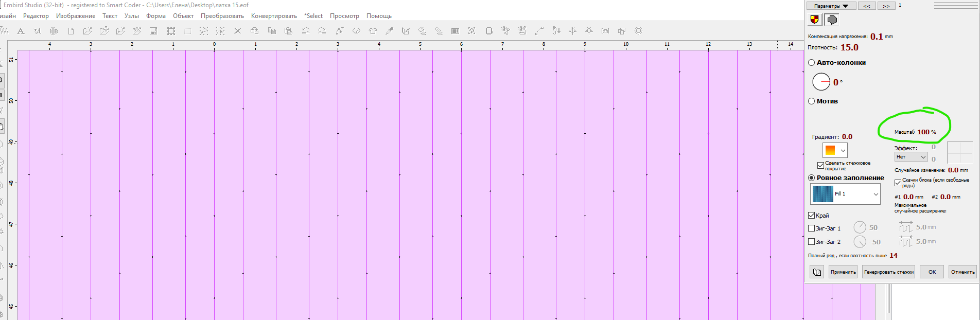Click the delete X toolbar icon
Image resolution: width=980 pixels, height=320 pixels.
(238, 31)
